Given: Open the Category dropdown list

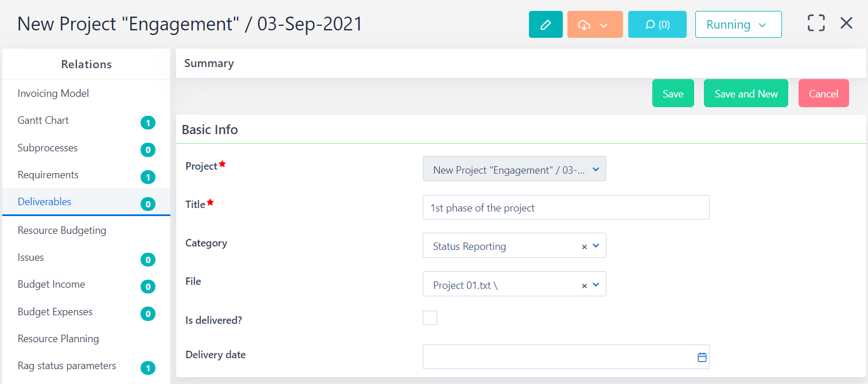Looking at the screenshot, I should pos(597,246).
